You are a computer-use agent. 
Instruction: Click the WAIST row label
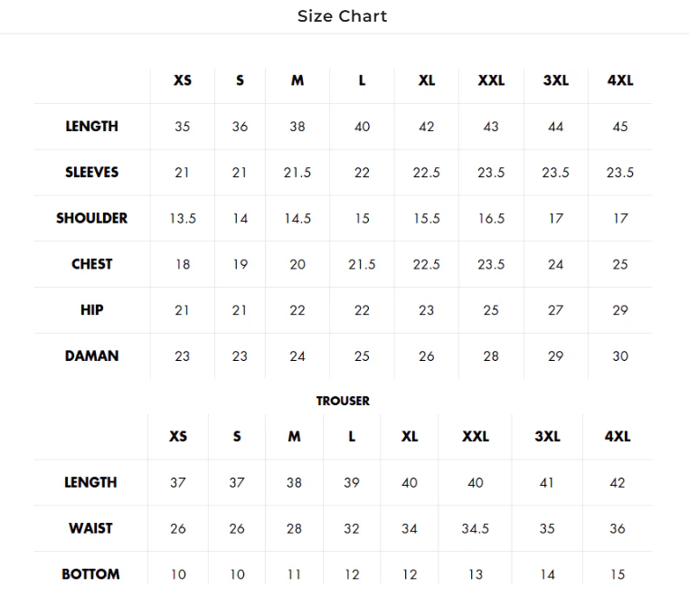(90, 528)
